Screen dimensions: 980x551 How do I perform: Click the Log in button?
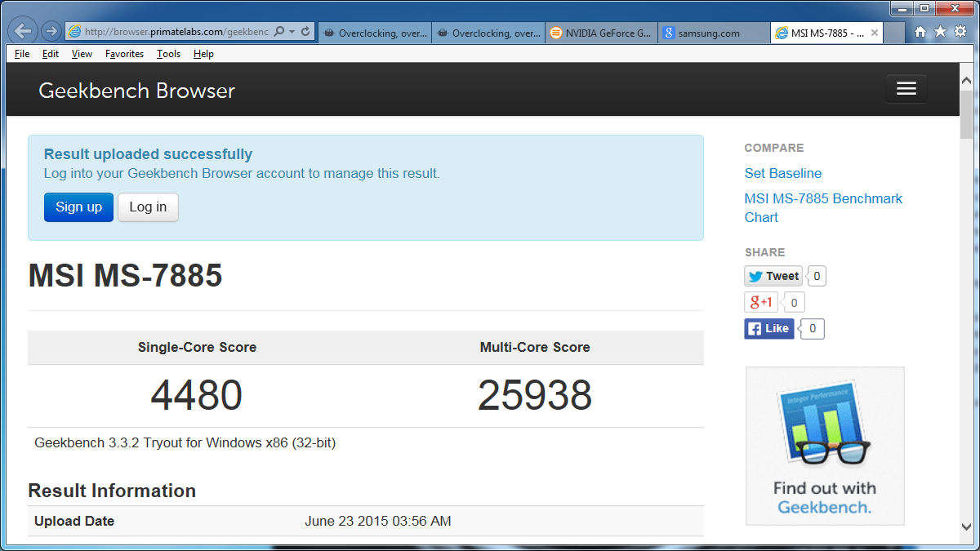148,207
